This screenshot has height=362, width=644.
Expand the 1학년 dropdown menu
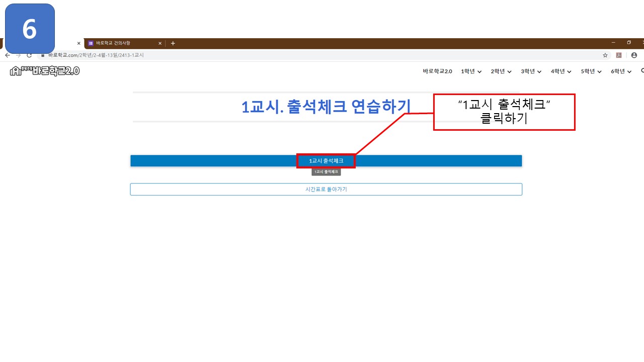(471, 71)
